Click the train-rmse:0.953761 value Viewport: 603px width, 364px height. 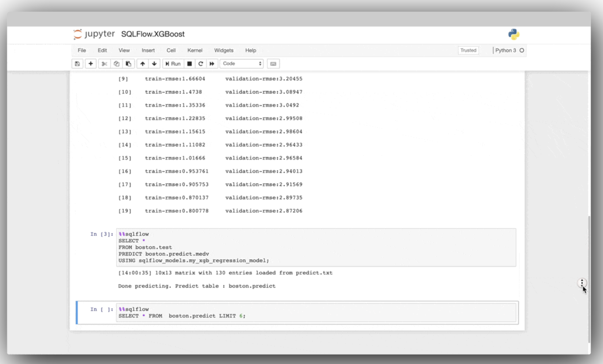pyautogui.click(x=177, y=171)
